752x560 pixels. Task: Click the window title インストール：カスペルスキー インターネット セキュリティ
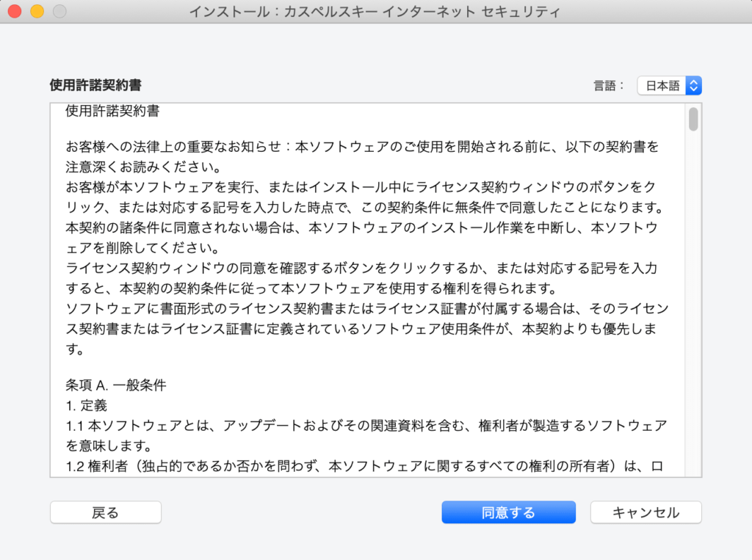(x=375, y=12)
